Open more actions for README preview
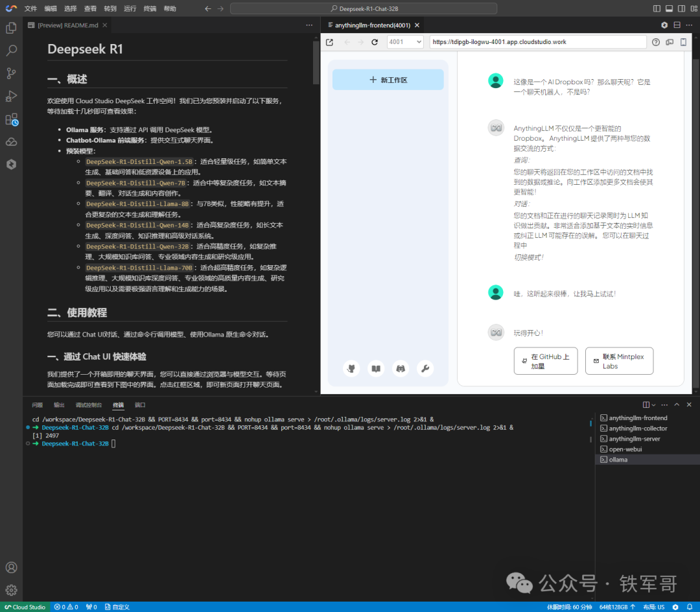 coord(309,25)
